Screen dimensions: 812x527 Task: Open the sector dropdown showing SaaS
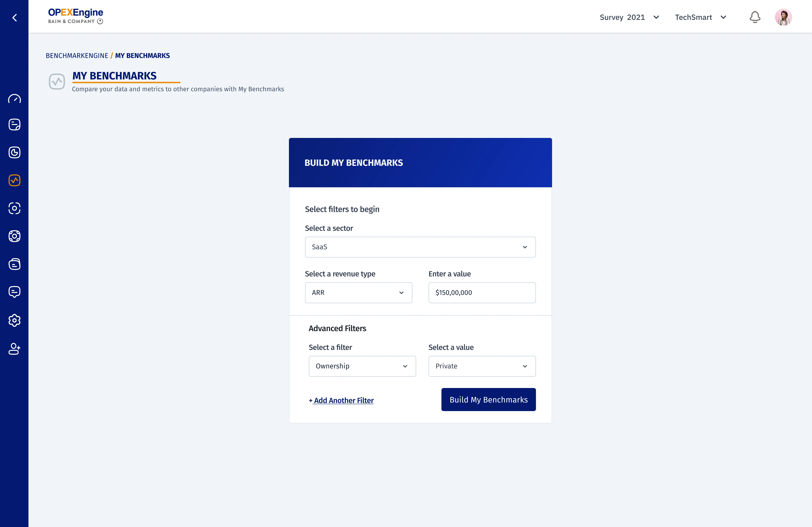(x=420, y=247)
